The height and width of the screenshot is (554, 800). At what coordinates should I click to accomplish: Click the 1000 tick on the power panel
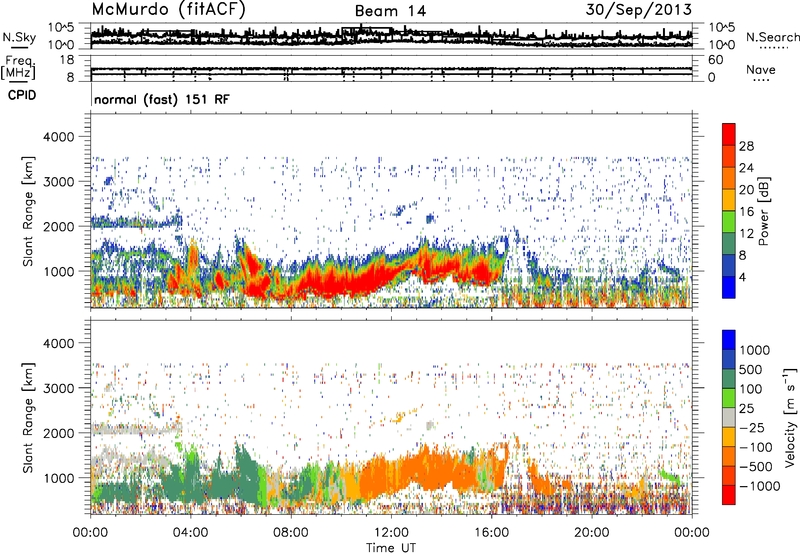click(61, 271)
